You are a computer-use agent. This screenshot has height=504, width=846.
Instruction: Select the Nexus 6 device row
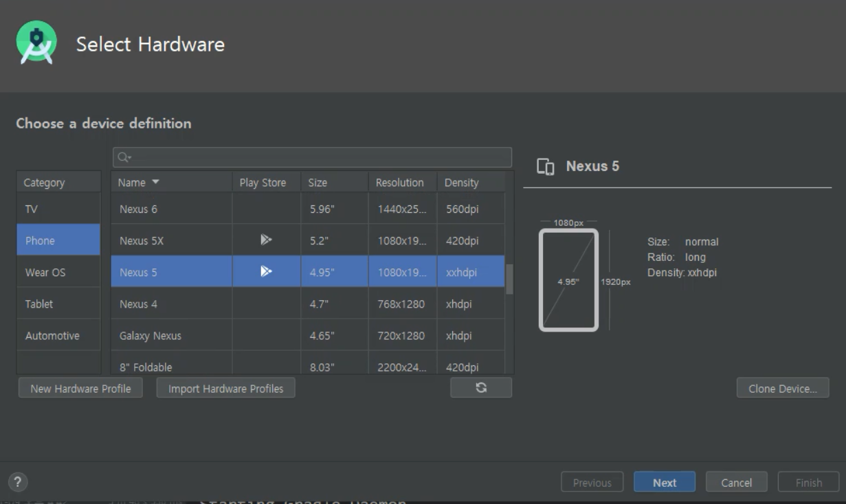(308, 209)
